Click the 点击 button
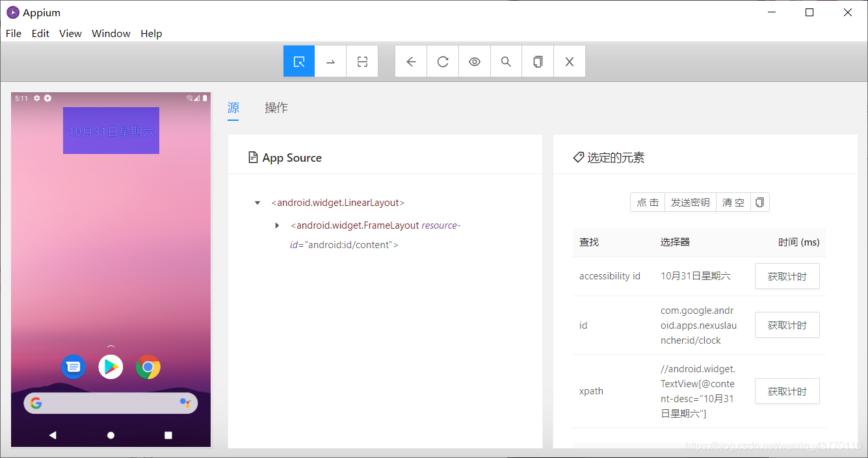Viewport: 868px width, 458px height. [648, 203]
